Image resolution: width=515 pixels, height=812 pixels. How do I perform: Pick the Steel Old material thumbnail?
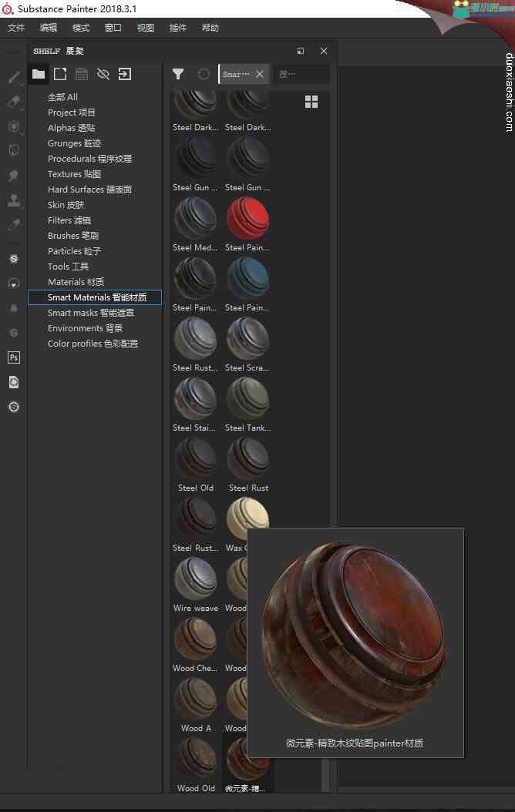[x=195, y=459]
